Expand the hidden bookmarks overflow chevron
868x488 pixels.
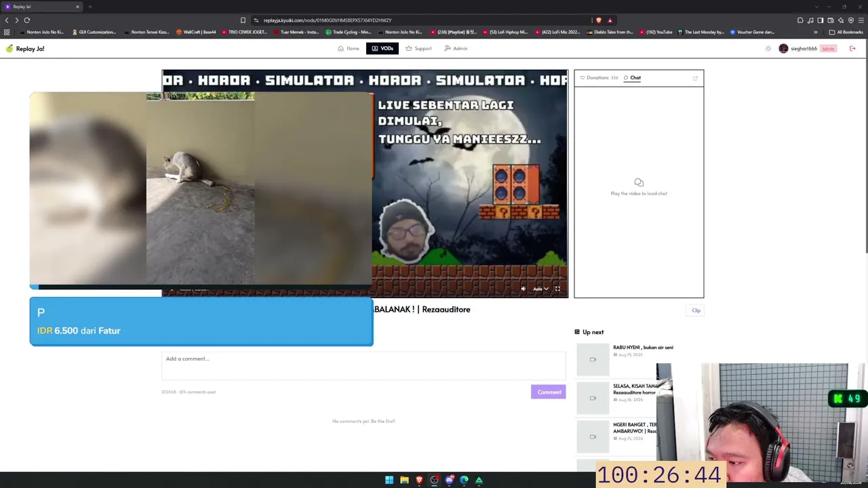816,32
